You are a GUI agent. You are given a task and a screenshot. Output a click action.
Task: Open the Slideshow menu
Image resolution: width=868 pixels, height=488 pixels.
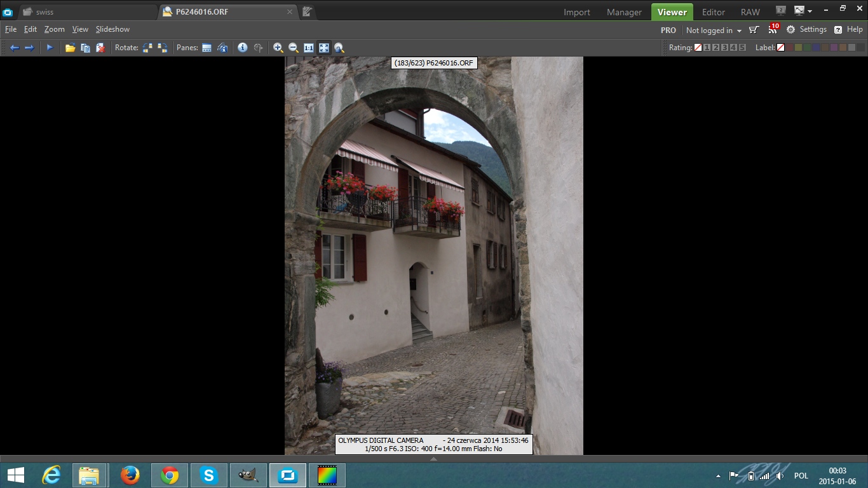click(x=112, y=29)
